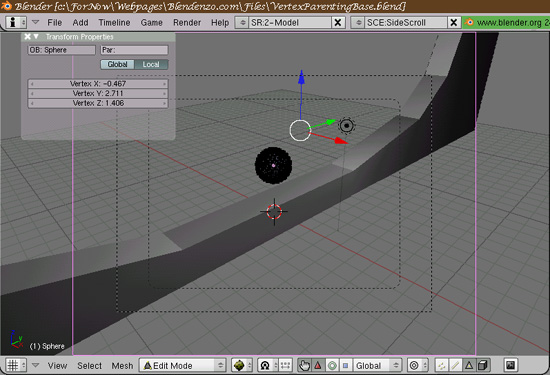The image size is (550, 375).
Task: Select the lamp object in the viewport
Action: pos(347,125)
